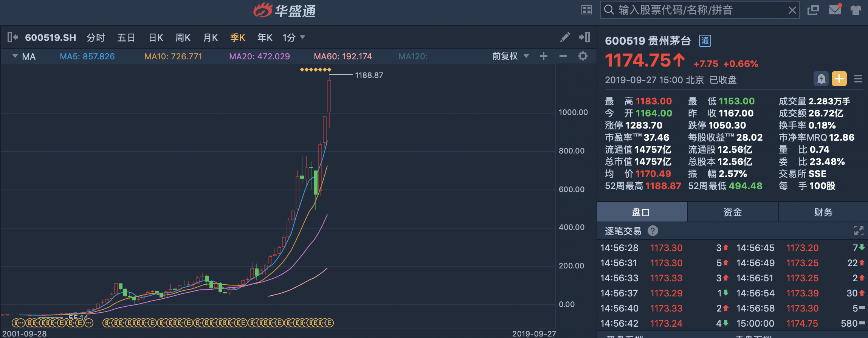
Task: Add stock to watchlist with yellow plus
Action: tap(839, 79)
